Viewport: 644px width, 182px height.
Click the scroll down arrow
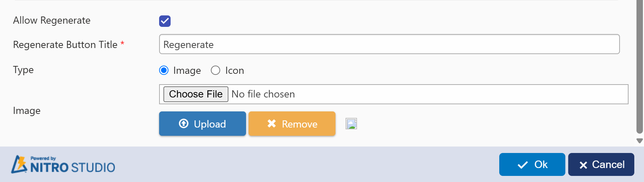(639, 141)
